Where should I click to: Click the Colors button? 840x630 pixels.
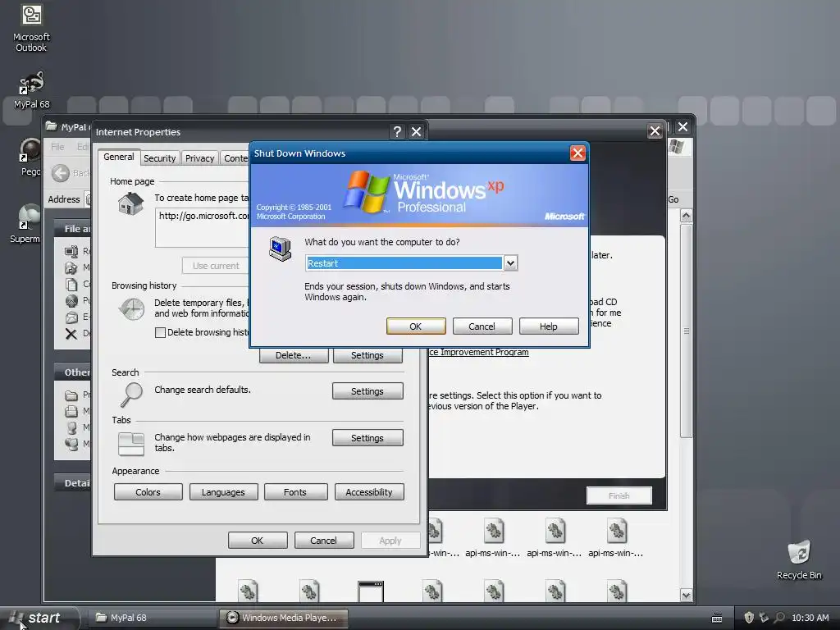tap(148, 492)
